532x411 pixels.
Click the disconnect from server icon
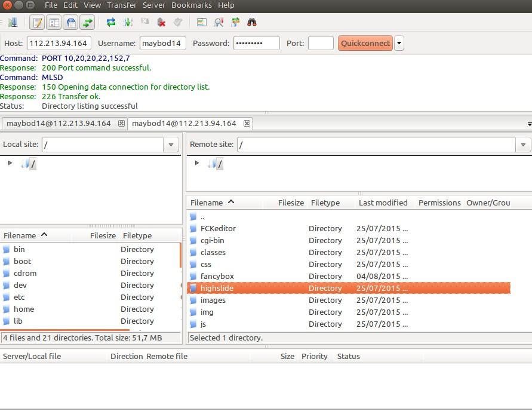[x=161, y=22]
